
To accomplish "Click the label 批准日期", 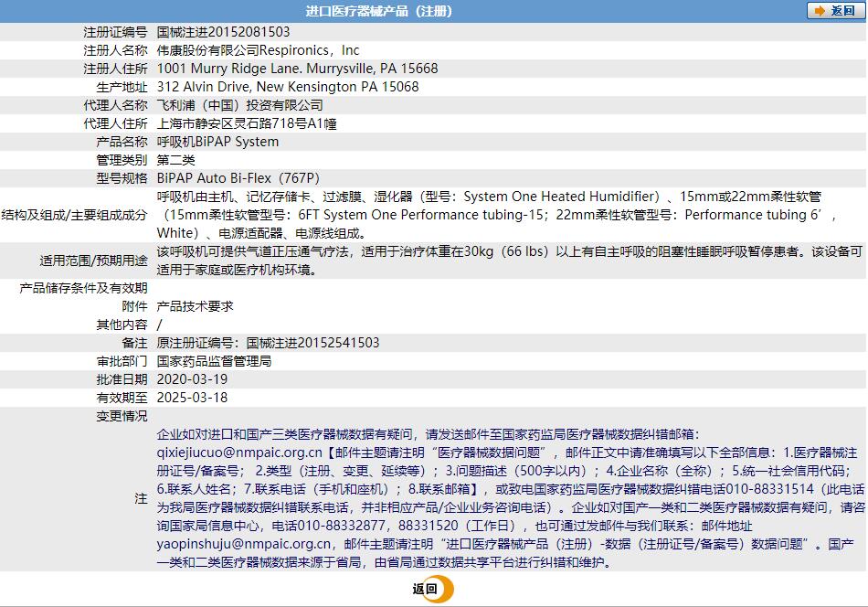I will pos(122,379).
